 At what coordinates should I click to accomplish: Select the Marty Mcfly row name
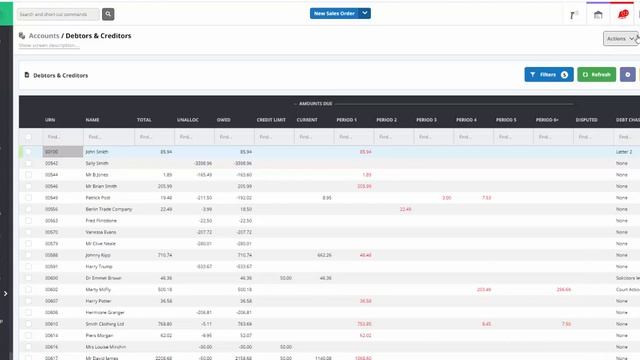coord(98,289)
